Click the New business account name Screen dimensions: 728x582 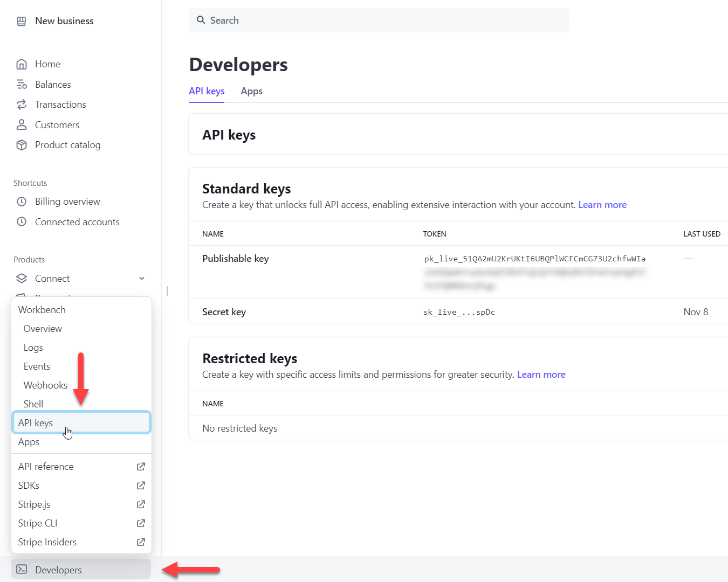click(x=64, y=21)
